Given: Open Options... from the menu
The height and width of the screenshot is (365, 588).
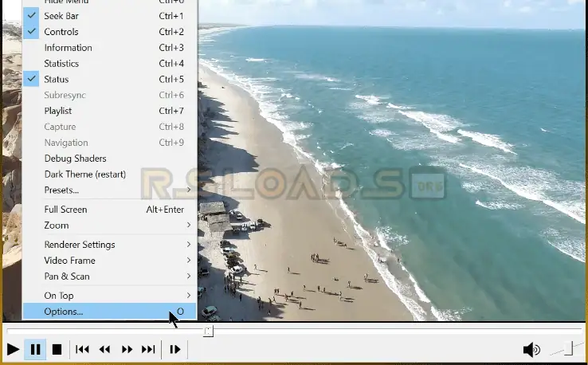Looking at the screenshot, I should 109,312.
